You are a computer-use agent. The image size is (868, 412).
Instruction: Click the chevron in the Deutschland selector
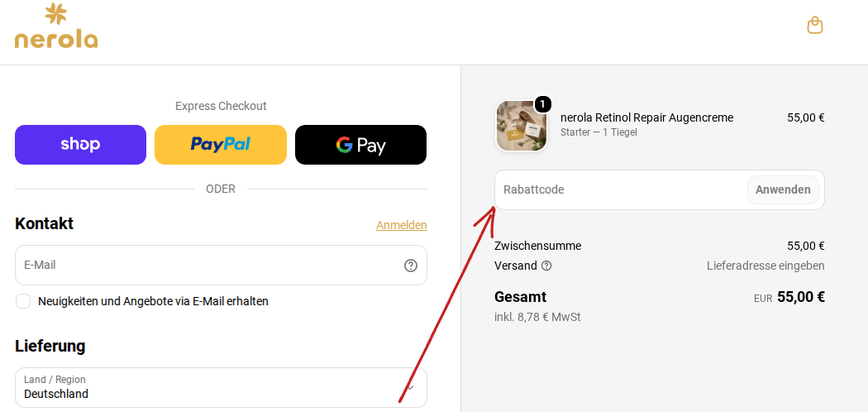pos(410,388)
